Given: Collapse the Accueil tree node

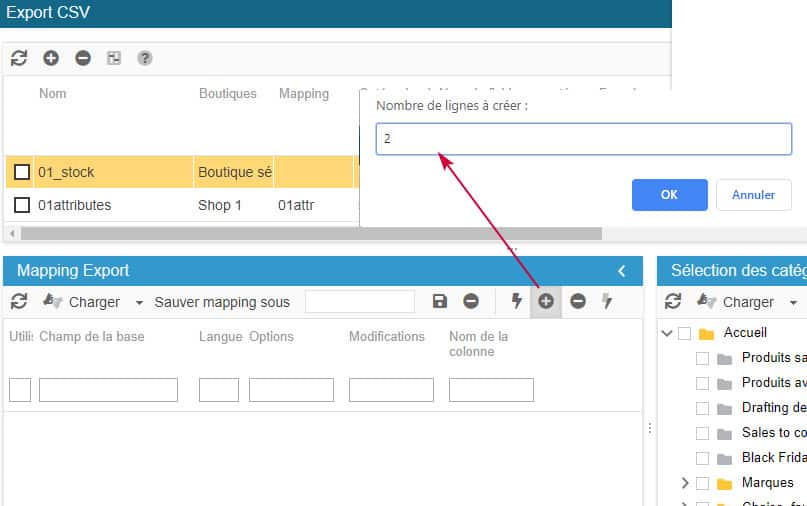Looking at the screenshot, I should [667, 333].
